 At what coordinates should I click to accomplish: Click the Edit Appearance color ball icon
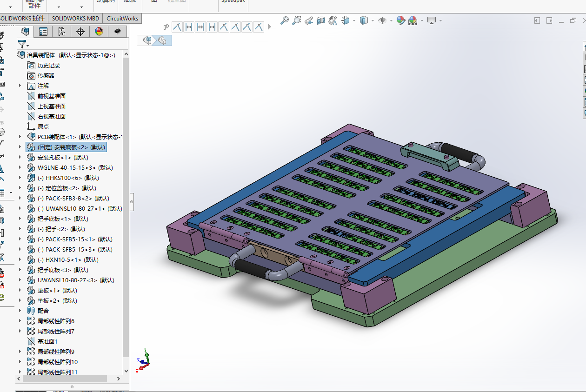tap(400, 20)
